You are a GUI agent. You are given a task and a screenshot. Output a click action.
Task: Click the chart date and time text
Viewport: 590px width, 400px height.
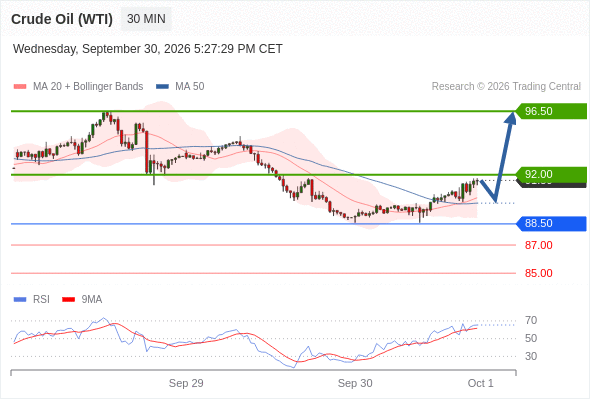[148, 49]
